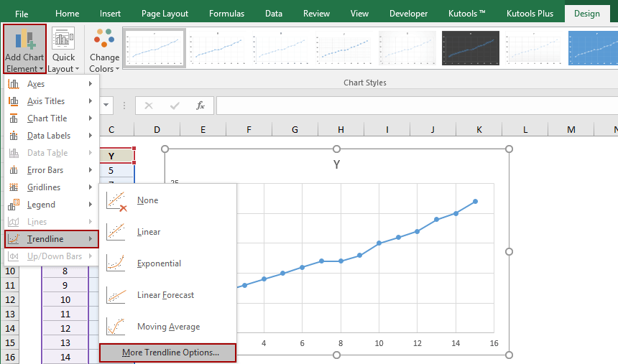Screen dimensions: 618x364
Task: Click More Trendline Options
Action: tap(169, 353)
